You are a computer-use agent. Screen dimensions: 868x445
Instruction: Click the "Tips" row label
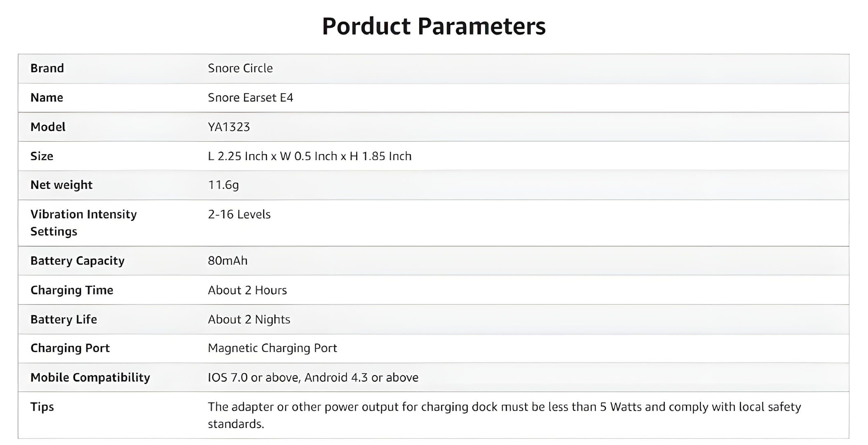(x=42, y=407)
